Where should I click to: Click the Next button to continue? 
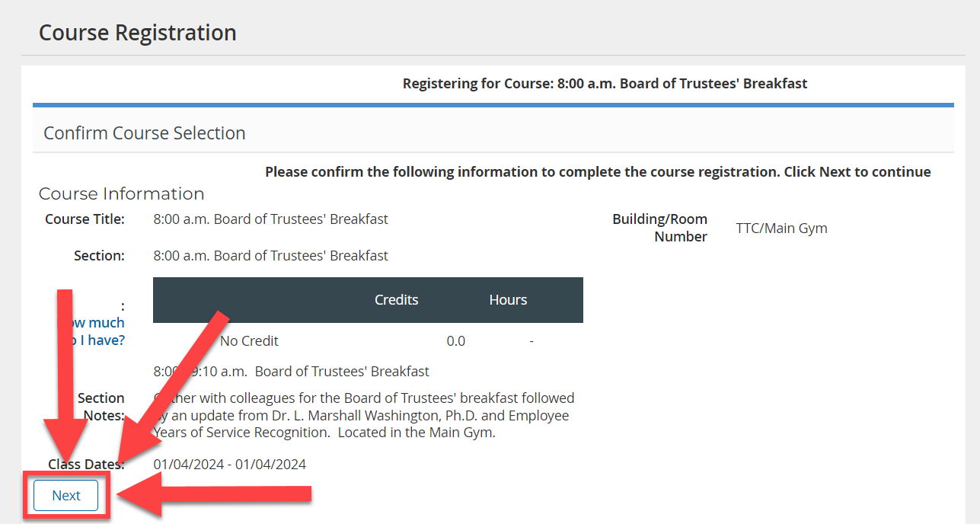(66, 495)
